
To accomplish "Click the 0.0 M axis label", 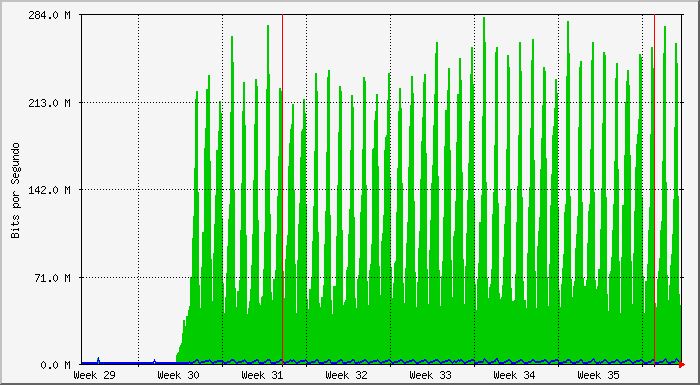I will [55, 365].
